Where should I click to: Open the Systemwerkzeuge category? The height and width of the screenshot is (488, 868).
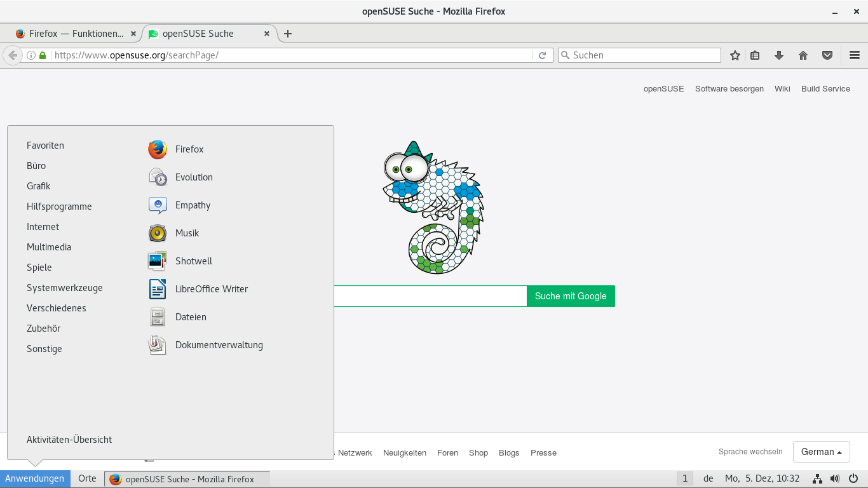coord(65,288)
